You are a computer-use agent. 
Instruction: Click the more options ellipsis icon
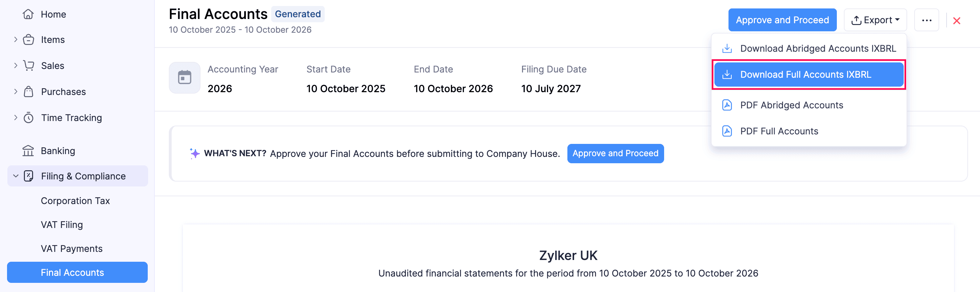(927, 20)
